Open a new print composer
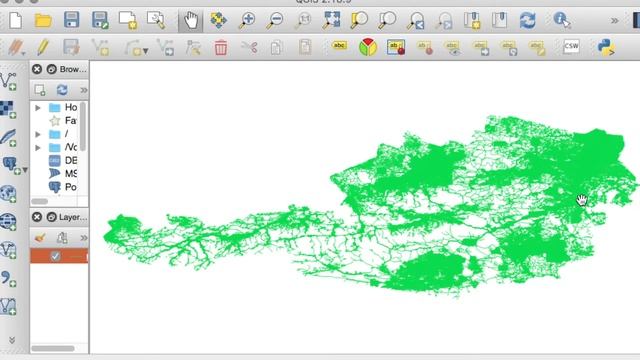 pyautogui.click(x=128, y=20)
